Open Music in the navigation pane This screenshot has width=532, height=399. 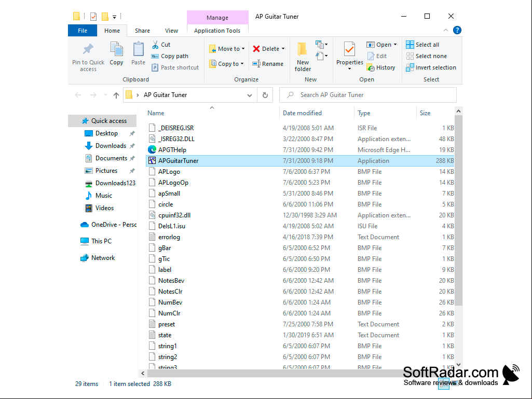[102, 196]
